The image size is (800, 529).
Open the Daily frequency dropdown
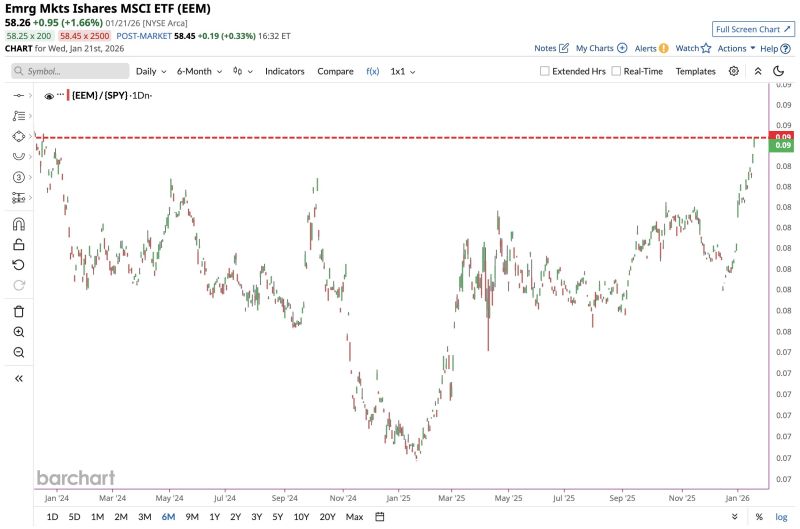[151, 71]
